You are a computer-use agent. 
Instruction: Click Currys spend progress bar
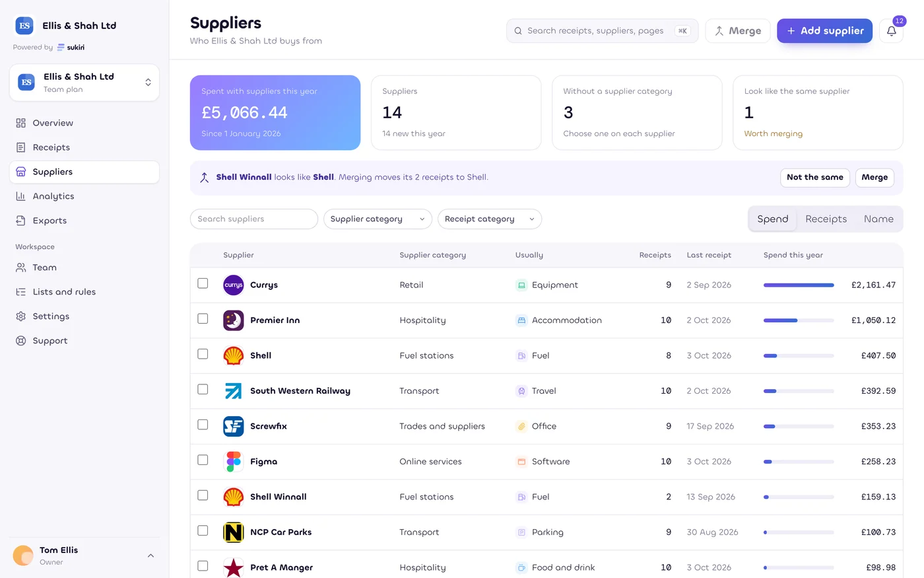point(799,285)
